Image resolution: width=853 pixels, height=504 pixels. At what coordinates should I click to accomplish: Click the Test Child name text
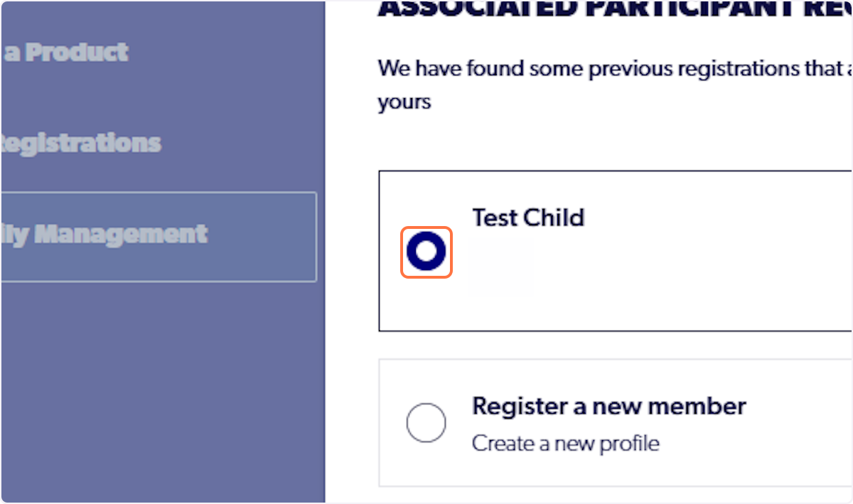click(x=527, y=218)
